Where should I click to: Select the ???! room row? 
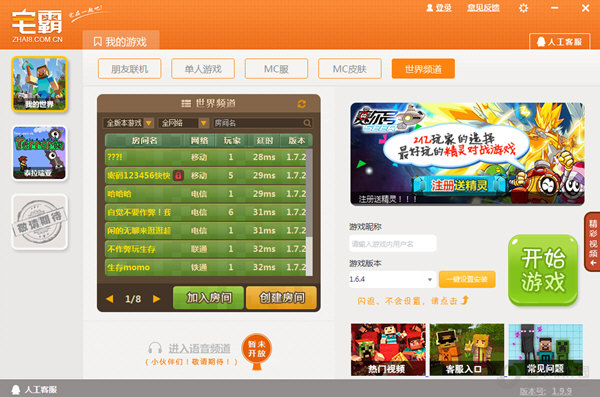point(206,157)
